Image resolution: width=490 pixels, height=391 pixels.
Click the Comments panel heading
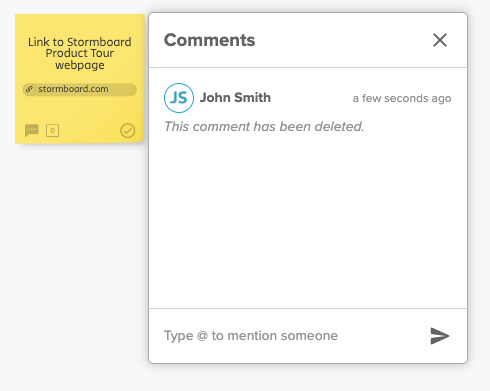[209, 40]
